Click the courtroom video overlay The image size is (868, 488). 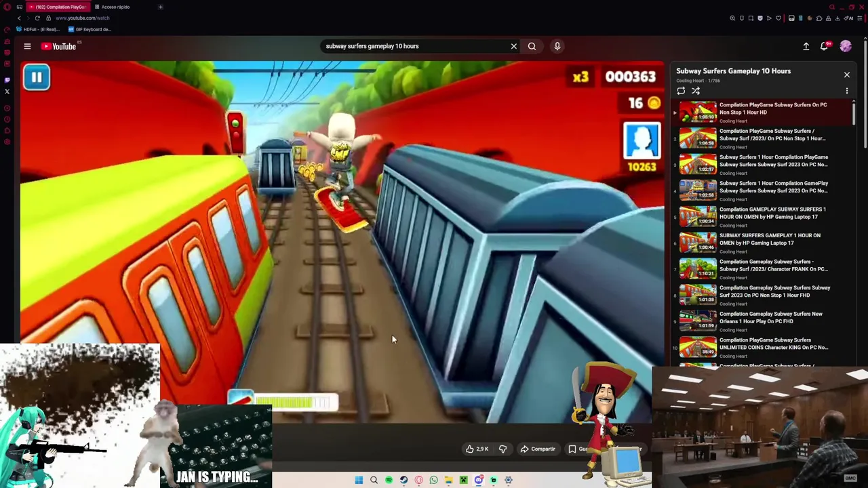click(x=759, y=428)
